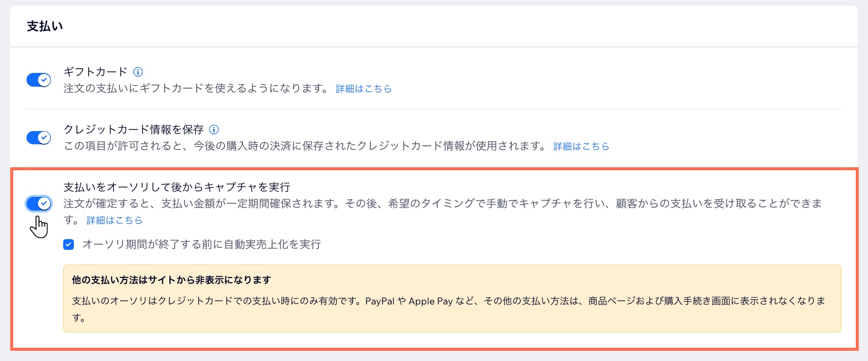
Task: Enable automatic capture before authorization expires
Action: click(x=69, y=245)
